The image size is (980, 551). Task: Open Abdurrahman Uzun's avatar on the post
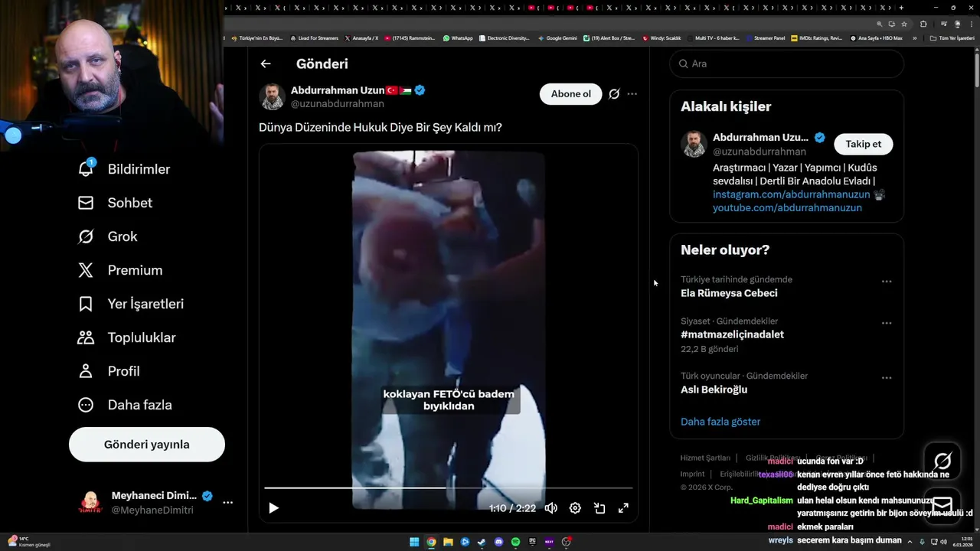tap(272, 97)
